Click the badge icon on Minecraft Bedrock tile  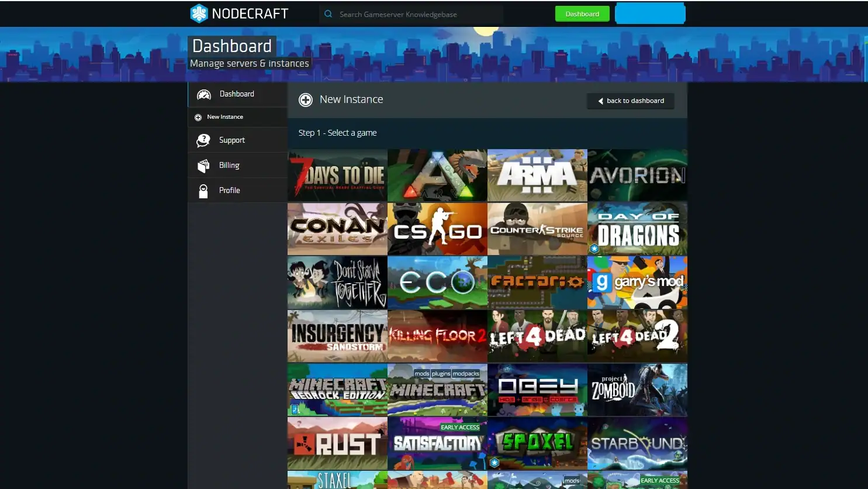[x=295, y=409]
